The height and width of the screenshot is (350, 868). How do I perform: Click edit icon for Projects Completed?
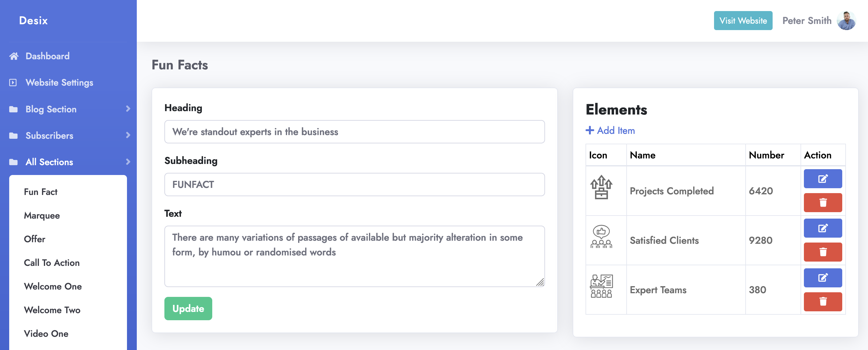click(x=822, y=179)
